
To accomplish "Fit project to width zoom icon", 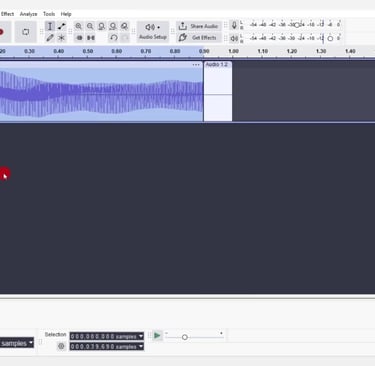I will (113, 26).
